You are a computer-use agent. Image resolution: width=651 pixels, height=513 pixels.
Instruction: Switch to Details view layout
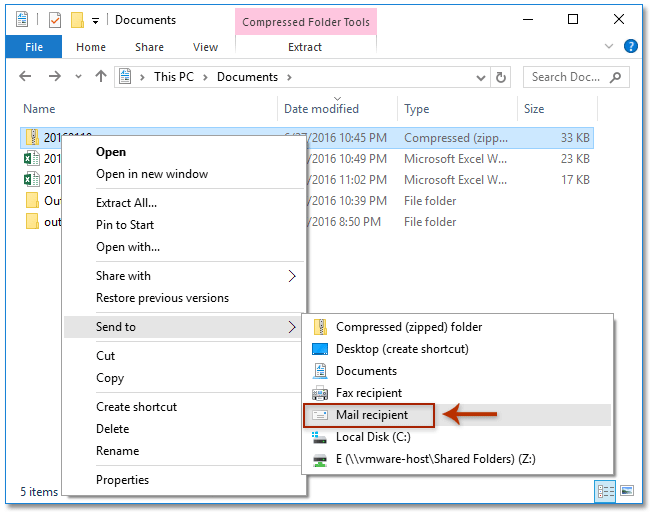[x=605, y=491]
